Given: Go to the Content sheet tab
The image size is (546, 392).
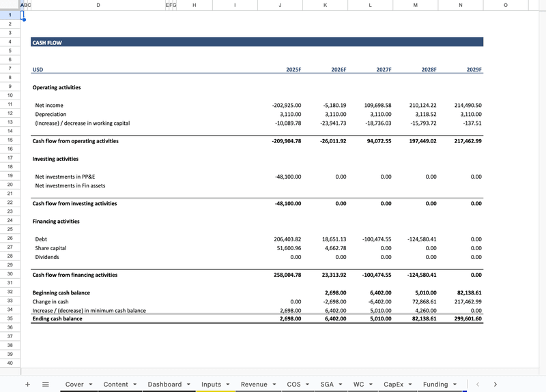Looking at the screenshot, I should pos(115,385).
